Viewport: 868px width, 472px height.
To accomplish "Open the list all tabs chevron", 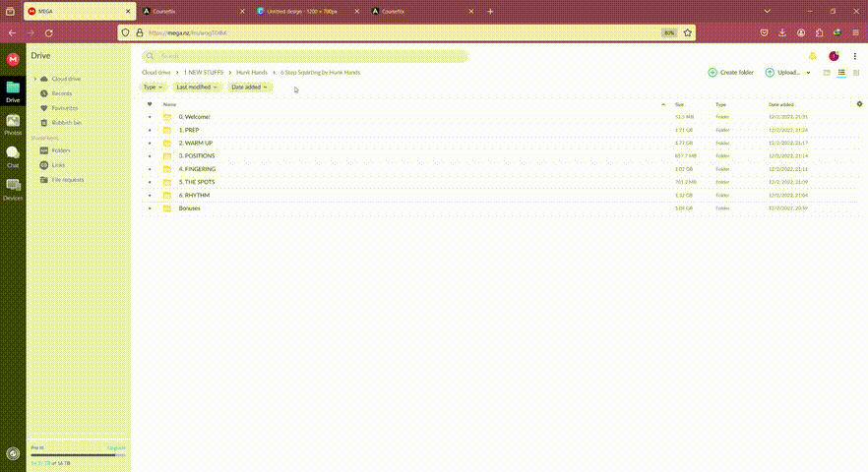I will coord(767,11).
